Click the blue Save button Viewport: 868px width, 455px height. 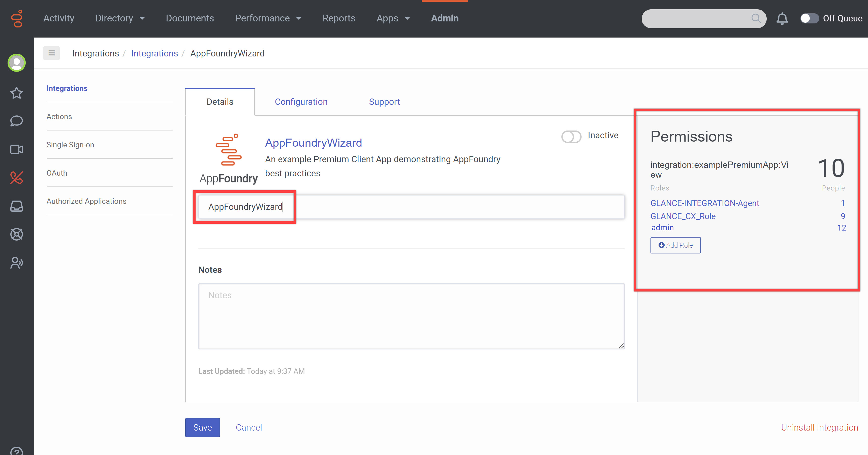pos(202,427)
